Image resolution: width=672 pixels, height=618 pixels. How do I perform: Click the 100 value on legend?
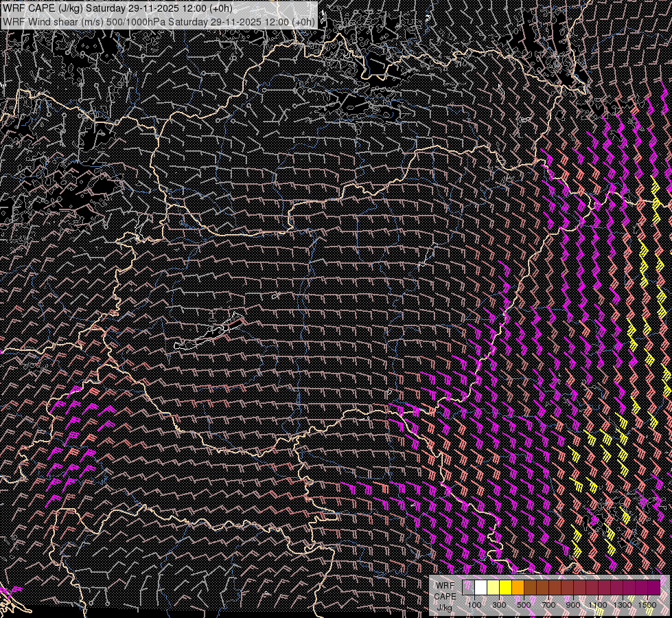[474, 605]
